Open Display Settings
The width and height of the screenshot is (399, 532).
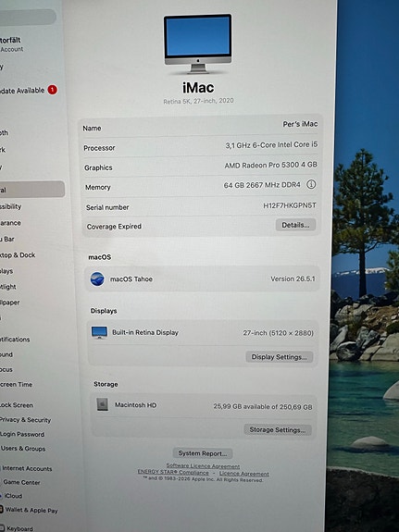[280, 357]
